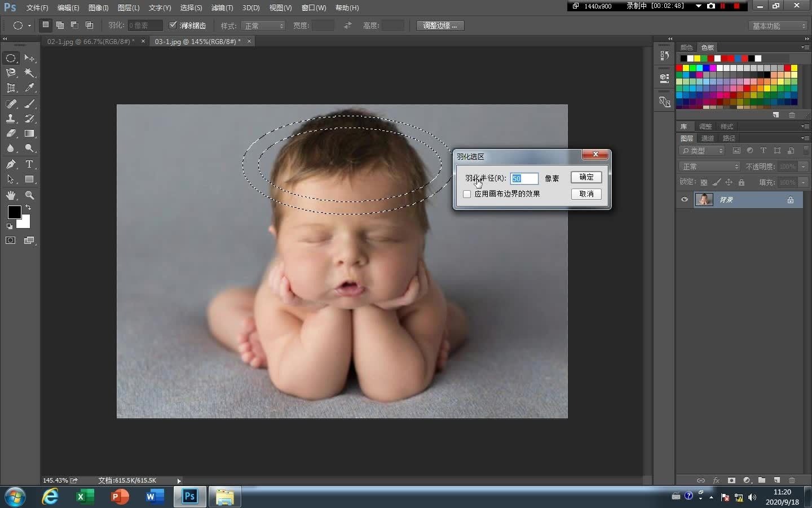
Task: Switch to the 02-1.jpg document tab
Action: coord(90,41)
